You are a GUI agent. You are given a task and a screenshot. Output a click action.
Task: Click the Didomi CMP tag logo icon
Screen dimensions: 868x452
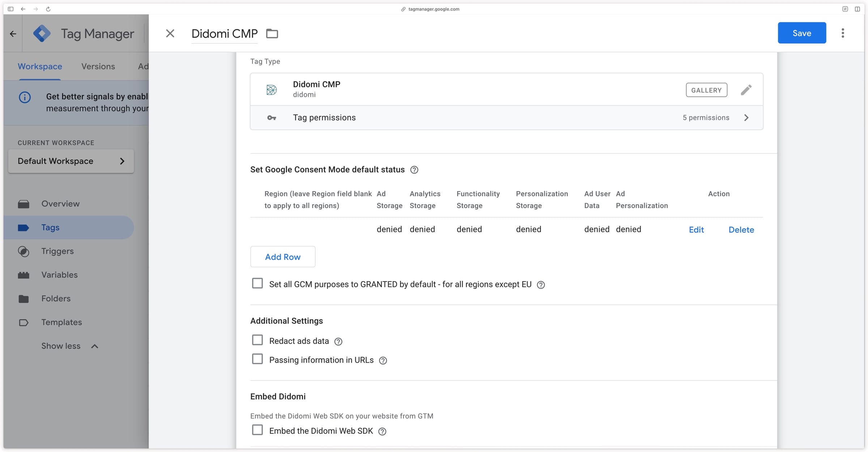click(x=272, y=90)
